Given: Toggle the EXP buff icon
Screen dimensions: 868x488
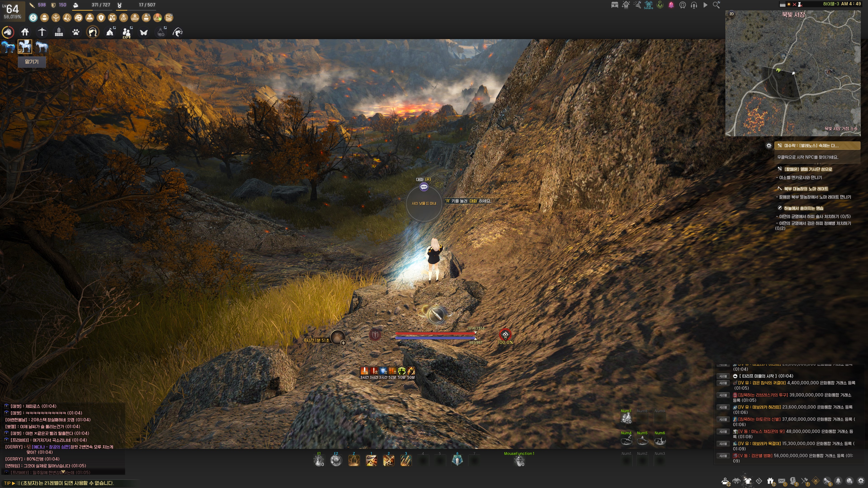Looking at the screenshot, I should (124, 18).
